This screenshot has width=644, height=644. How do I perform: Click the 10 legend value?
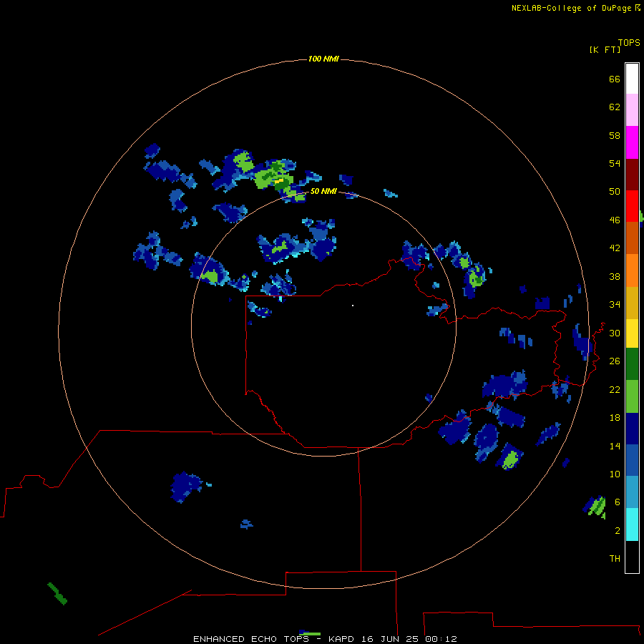pos(615,474)
